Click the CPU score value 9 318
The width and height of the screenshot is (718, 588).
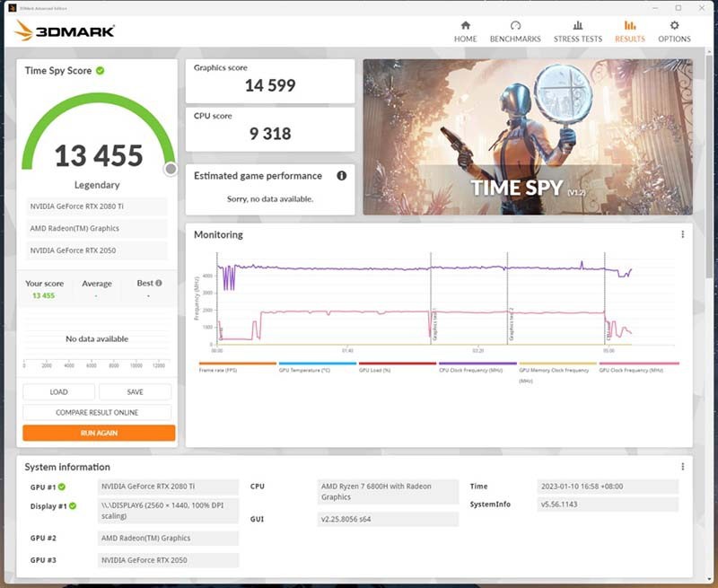click(x=270, y=134)
